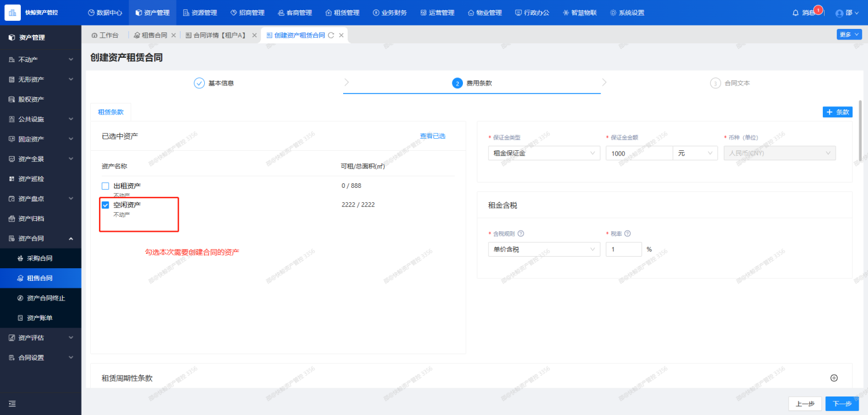Open 资产账单 in the sidebar
This screenshot has width=868, height=415.
point(41,318)
